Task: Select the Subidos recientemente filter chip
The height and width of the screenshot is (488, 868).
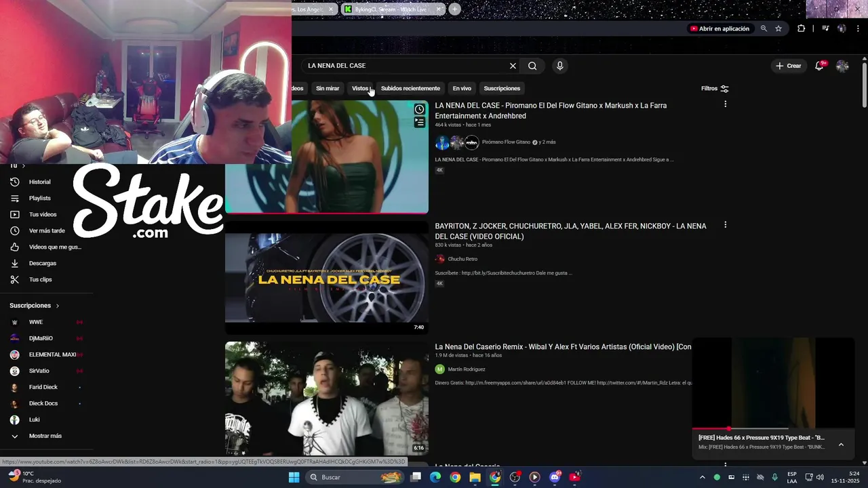Action: tap(410, 88)
